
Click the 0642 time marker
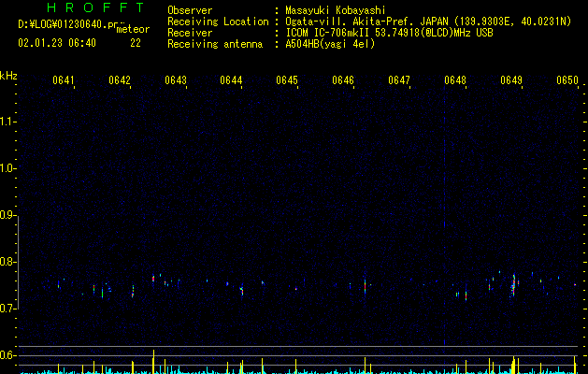[x=120, y=80]
